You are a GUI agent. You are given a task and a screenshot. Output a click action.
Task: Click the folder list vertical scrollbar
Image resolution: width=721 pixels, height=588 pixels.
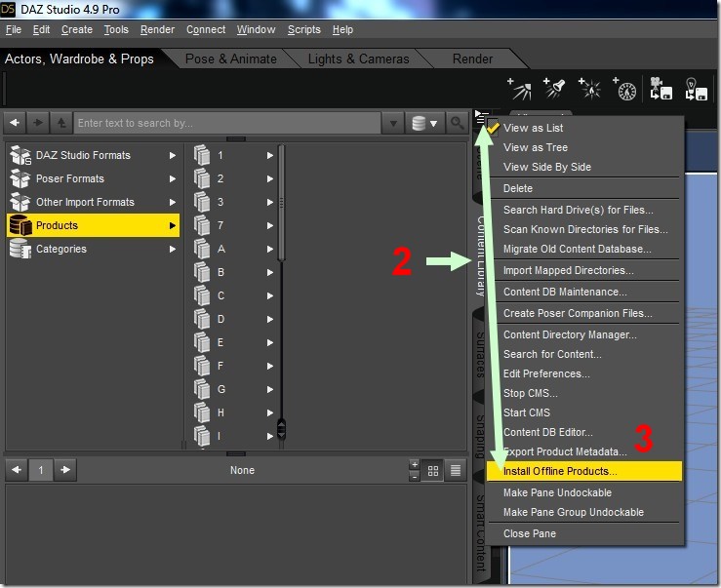[x=281, y=203]
